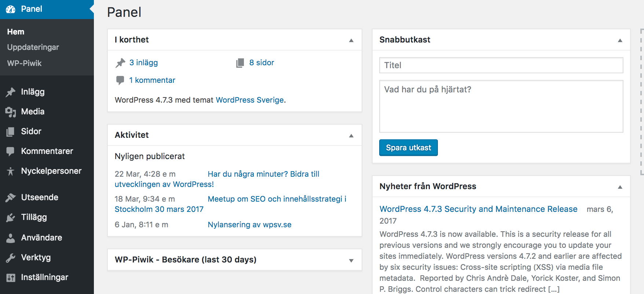Click the '18 Mar, 9:34 e m' timestamp

point(144,199)
